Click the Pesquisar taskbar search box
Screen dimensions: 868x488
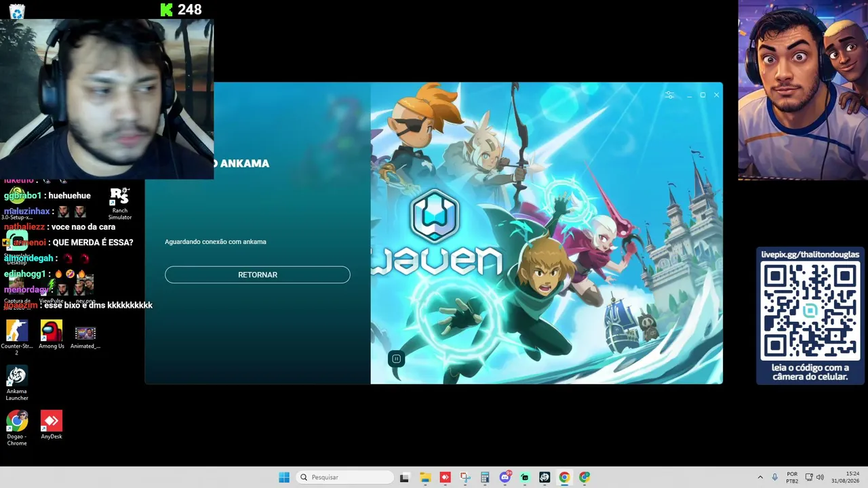coord(345,477)
